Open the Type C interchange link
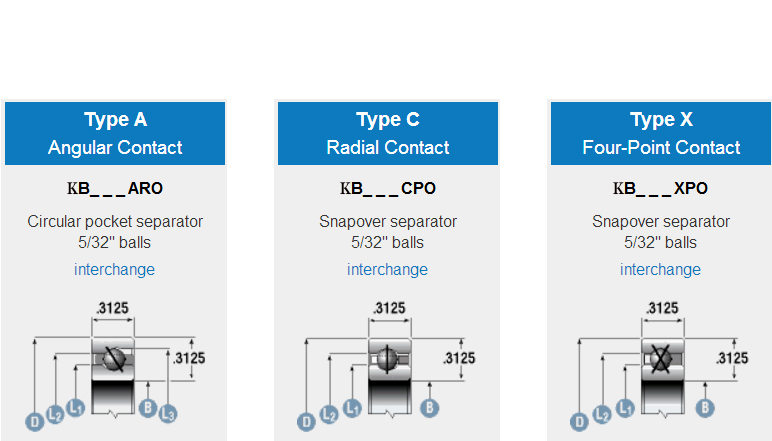Image resolution: width=772 pixels, height=441 pixels. 387,269
